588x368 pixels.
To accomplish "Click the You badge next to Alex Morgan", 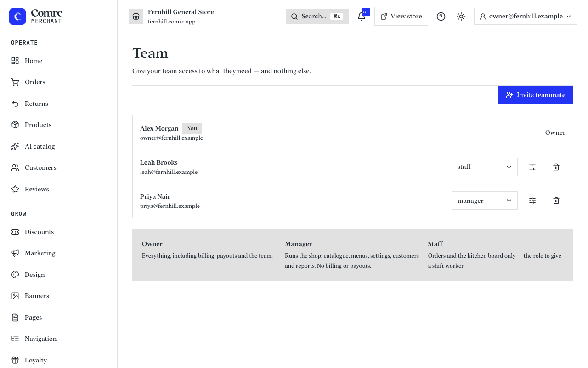I will [192, 128].
